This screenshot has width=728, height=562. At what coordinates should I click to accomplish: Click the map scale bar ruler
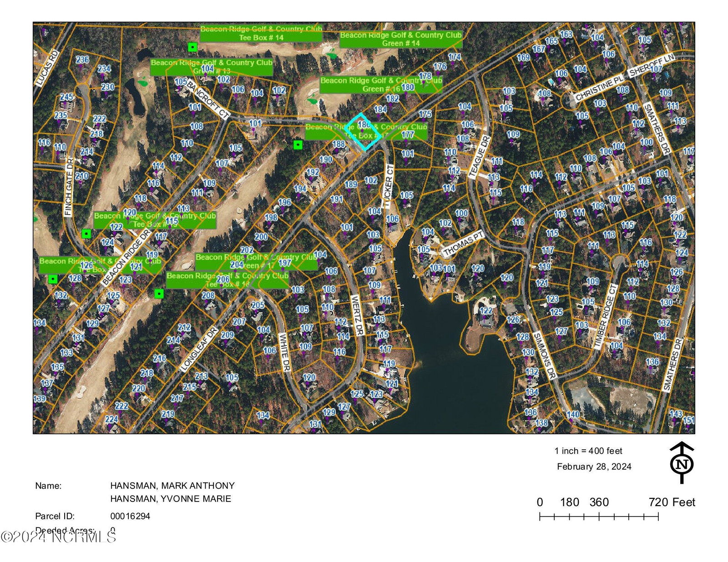[x=599, y=517]
